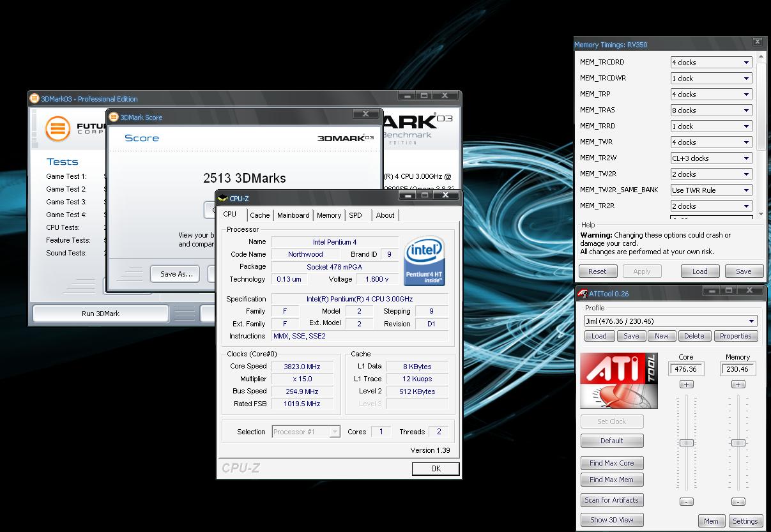Click Reset in Memory Timings
This screenshot has height=532, width=771.
(x=597, y=271)
